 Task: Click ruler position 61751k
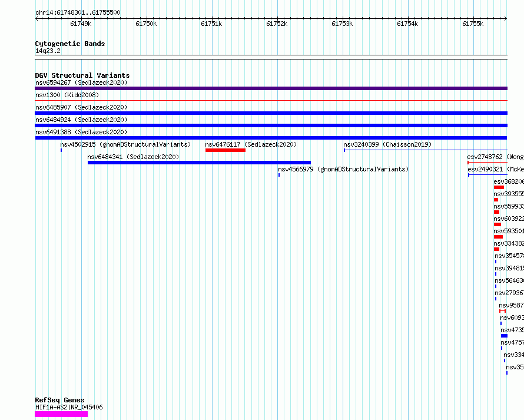(x=211, y=24)
